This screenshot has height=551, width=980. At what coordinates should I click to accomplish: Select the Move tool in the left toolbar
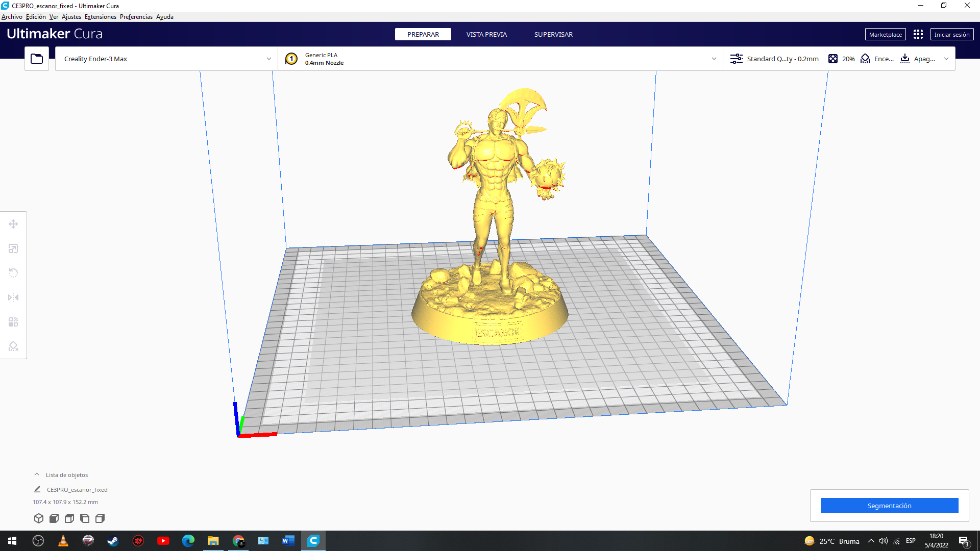pos(13,223)
